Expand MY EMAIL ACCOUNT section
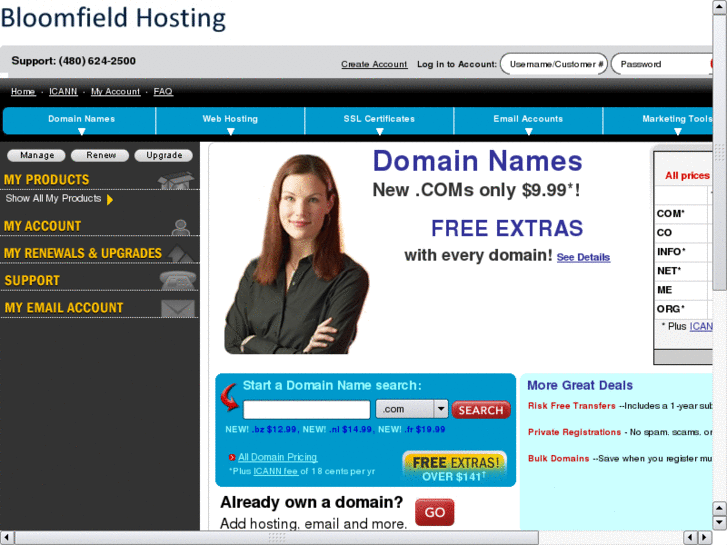This screenshot has height=545, width=727. (x=64, y=308)
